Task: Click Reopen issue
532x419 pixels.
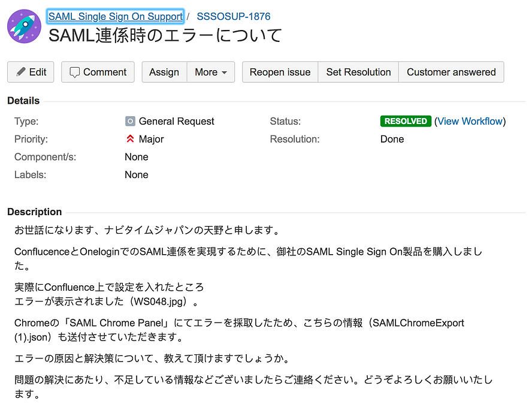Action: 280,72
